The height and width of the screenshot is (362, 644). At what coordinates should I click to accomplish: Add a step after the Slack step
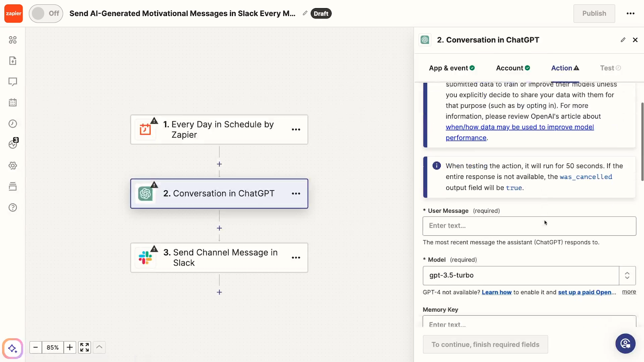219,292
